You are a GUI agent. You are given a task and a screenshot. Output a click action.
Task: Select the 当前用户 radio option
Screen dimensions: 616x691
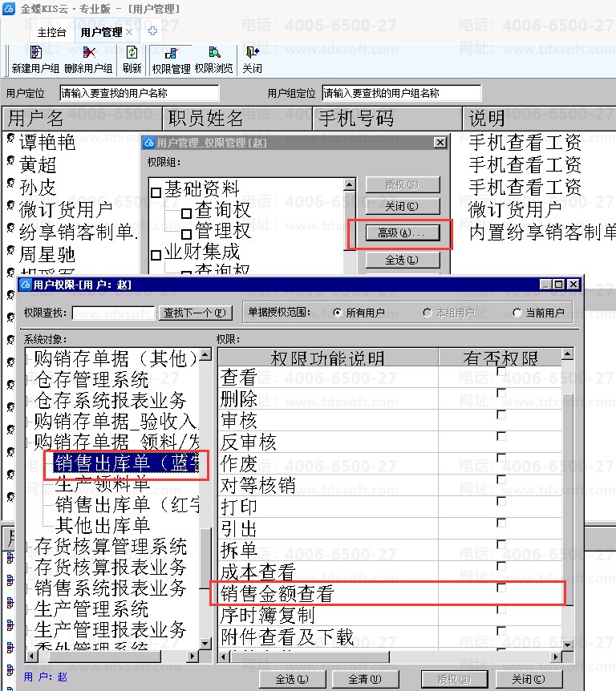click(517, 313)
